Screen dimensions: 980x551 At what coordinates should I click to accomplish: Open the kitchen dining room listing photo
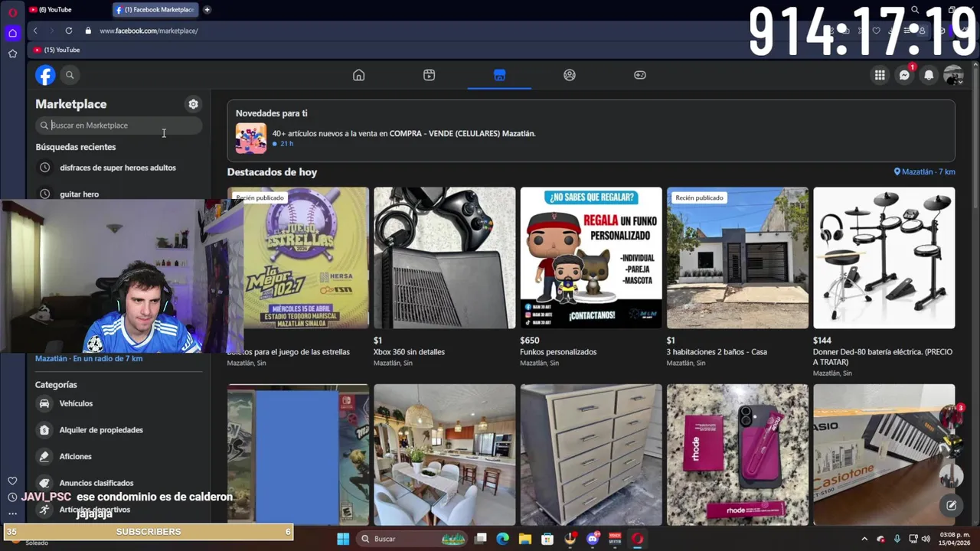coord(444,455)
